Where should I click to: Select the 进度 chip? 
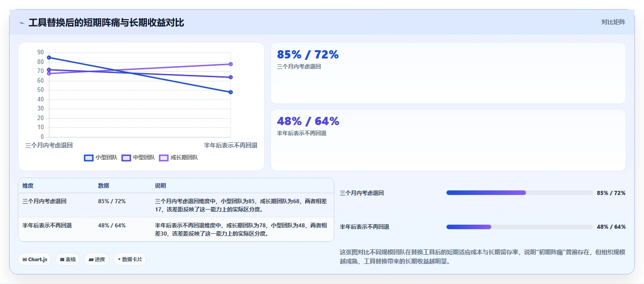click(x=97, y=259)
